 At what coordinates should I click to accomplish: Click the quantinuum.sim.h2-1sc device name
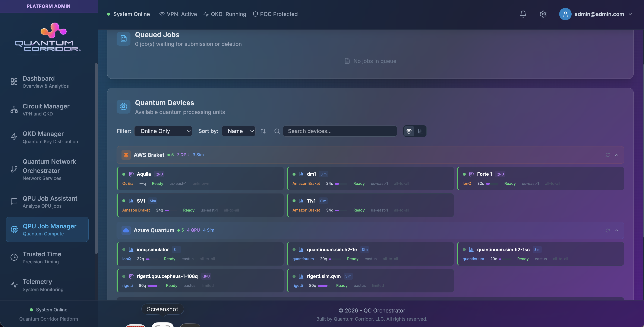coord(503,250)
